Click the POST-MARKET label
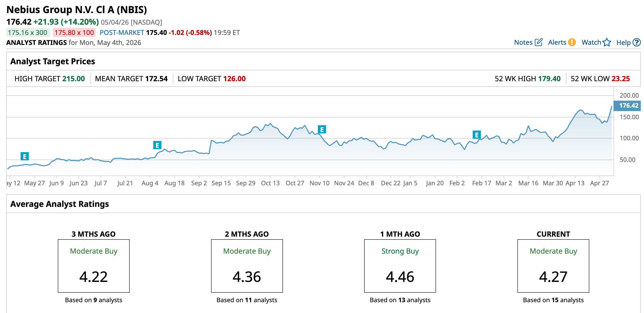Image resolution: width=644 pixels, height=313 pixels. (122, 33)
